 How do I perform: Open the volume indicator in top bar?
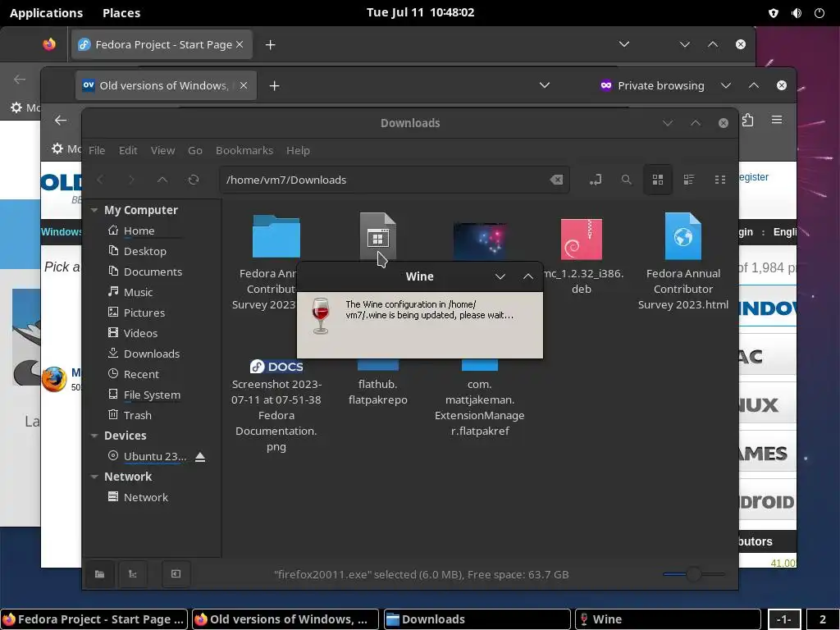pos(797,13)
